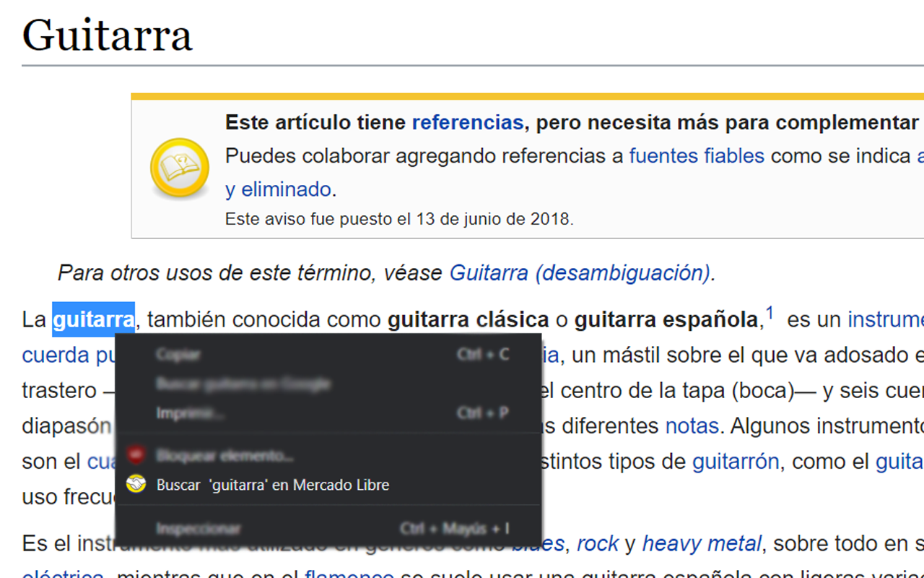Click the "y eliminado" link
924x578 pixels.
[x=279, y=189]
